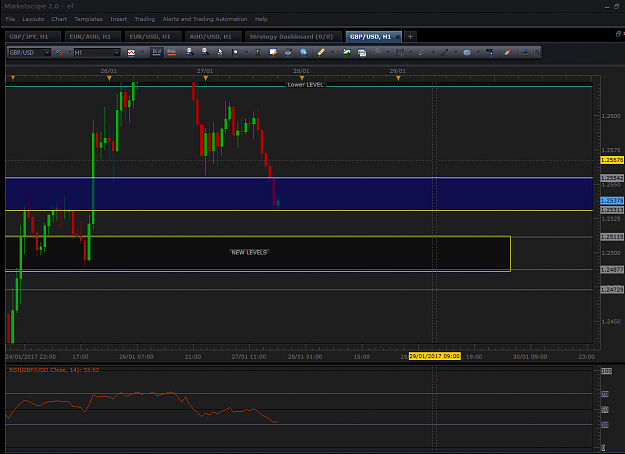Open Alerts and Trading Automation menu
Viewport: 625px width, 454px height.
coord(205,19)
